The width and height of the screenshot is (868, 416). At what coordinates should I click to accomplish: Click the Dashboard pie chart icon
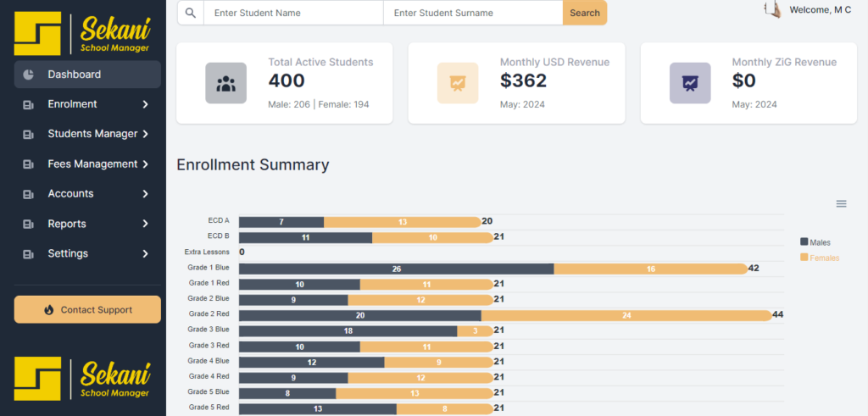click(x=29, y=75)
